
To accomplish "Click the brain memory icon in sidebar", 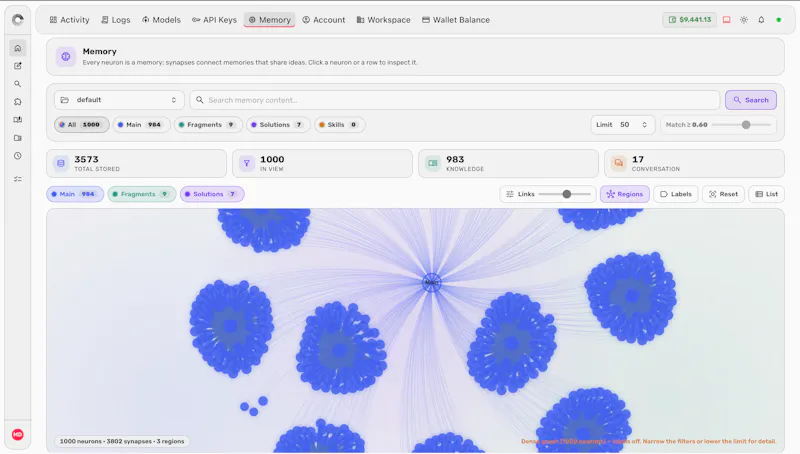I will [18, 102].
